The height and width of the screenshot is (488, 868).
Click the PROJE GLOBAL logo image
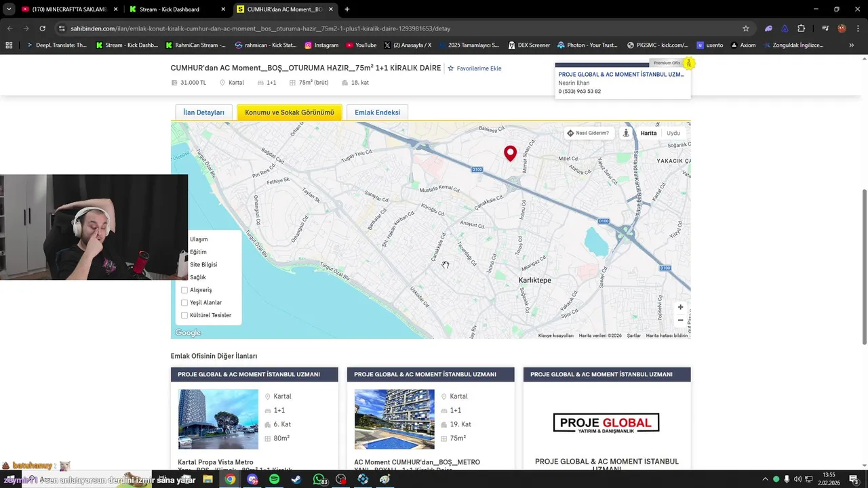(606, 423)
